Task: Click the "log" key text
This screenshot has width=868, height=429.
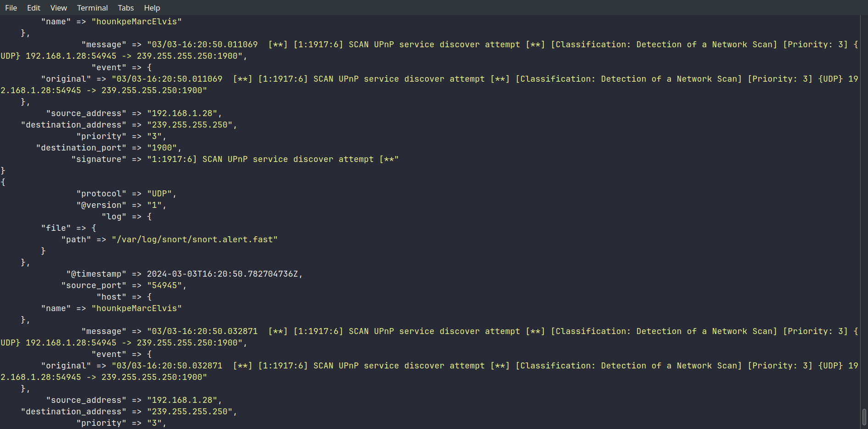Action: 114,217
